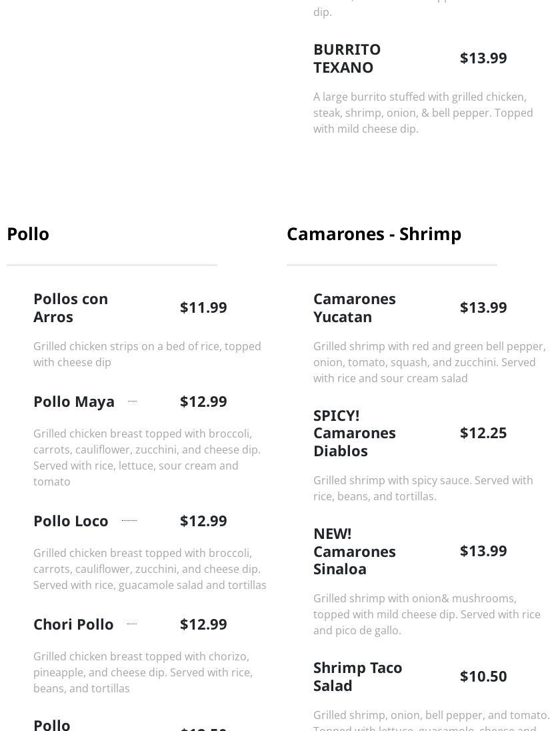
Task: Open the Camarones Yucatan menu item
Action: [354, 307]
